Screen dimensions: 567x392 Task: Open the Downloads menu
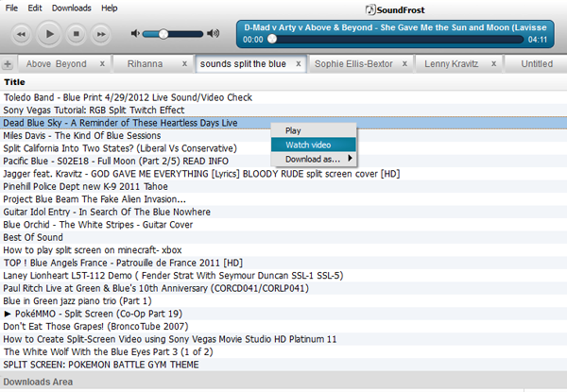pos(71,8)
